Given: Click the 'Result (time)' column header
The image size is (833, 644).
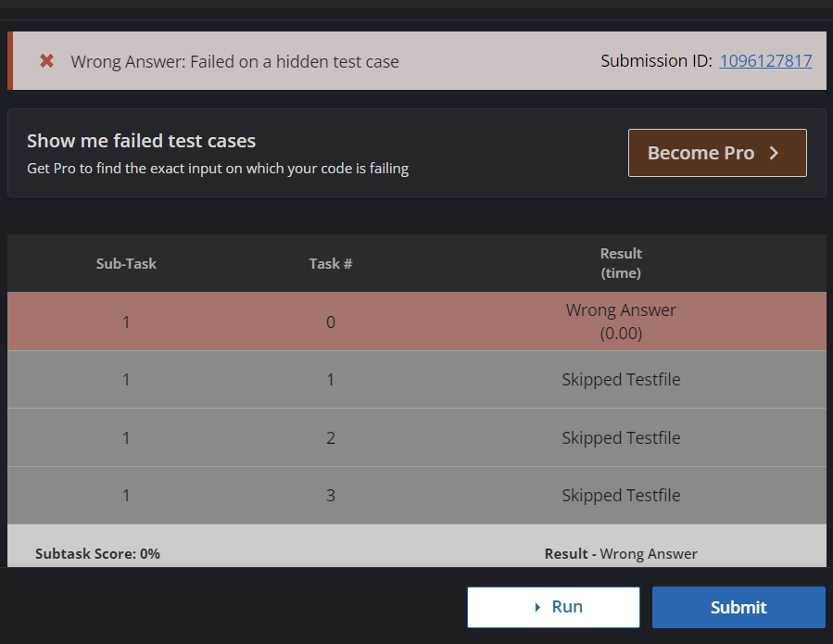Looking at the screenshot, I should [621, 263].
